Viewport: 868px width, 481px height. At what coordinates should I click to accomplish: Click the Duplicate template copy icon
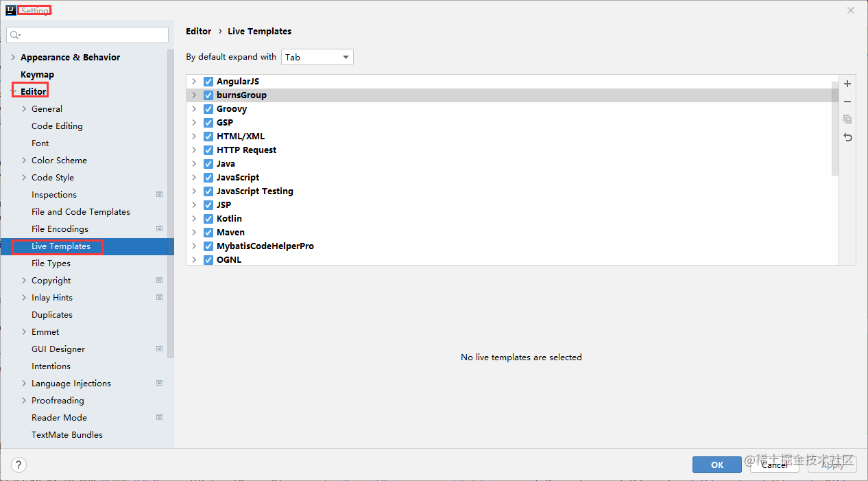[x=847, y=119]
